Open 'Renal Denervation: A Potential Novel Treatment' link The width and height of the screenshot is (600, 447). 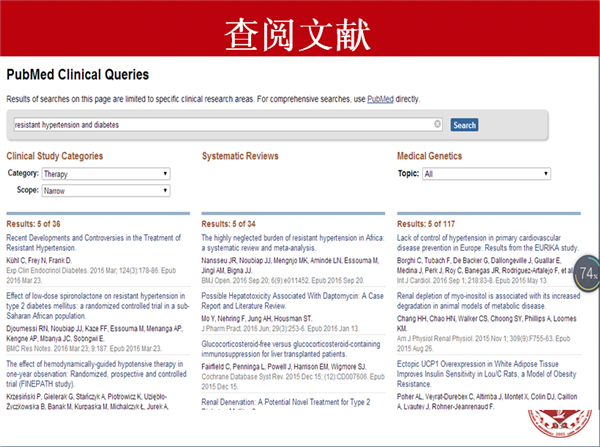(286, 404)
